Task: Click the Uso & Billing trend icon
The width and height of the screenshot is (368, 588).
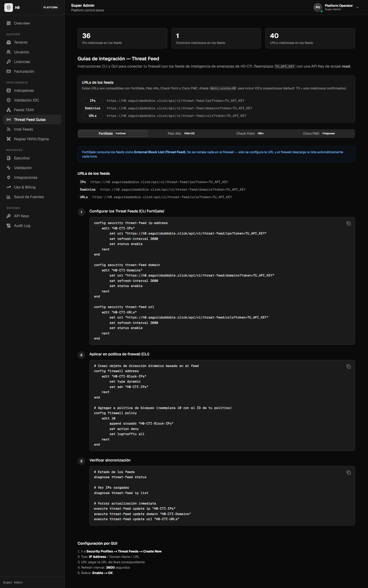Action: pos(9,187)
